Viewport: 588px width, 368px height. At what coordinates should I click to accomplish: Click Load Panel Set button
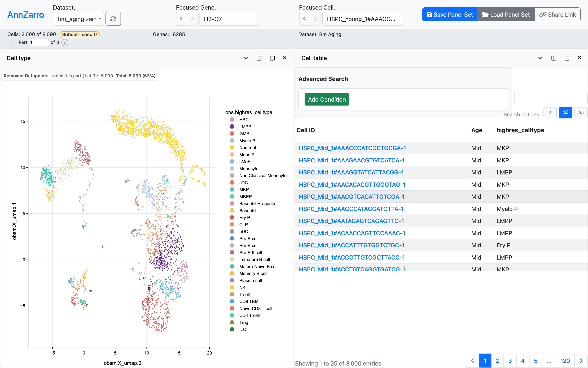pos(506,14)
